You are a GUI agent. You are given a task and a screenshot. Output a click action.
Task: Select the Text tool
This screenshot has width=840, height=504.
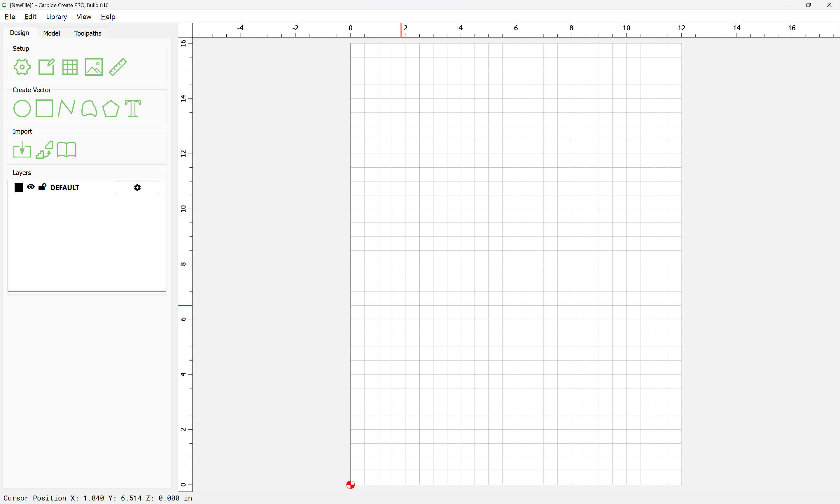point(133,109)
